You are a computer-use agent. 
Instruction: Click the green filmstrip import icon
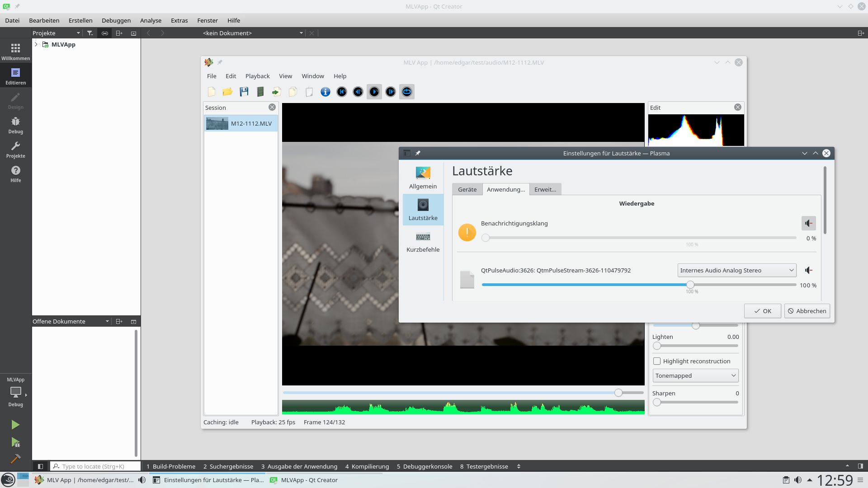260,92
